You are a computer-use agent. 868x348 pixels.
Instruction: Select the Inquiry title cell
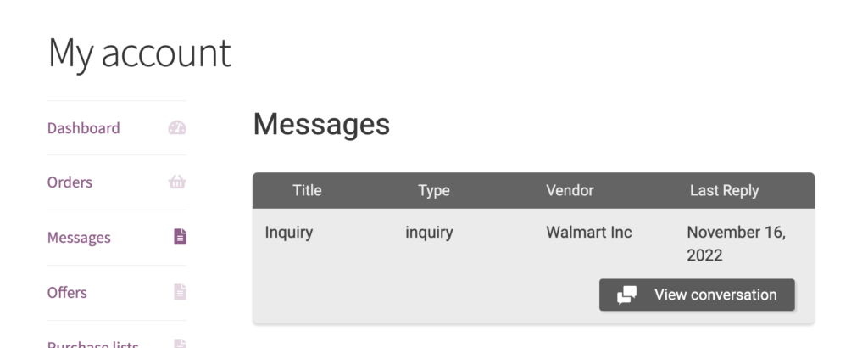pos(289,233)
